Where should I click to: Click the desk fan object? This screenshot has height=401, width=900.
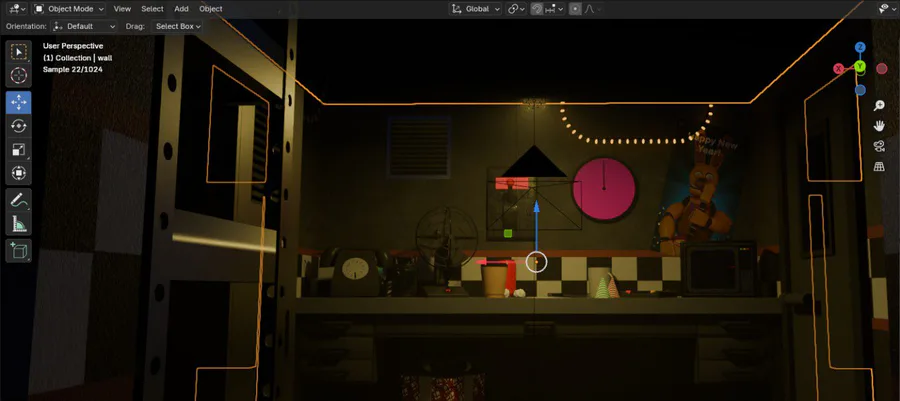pos(447,250)
